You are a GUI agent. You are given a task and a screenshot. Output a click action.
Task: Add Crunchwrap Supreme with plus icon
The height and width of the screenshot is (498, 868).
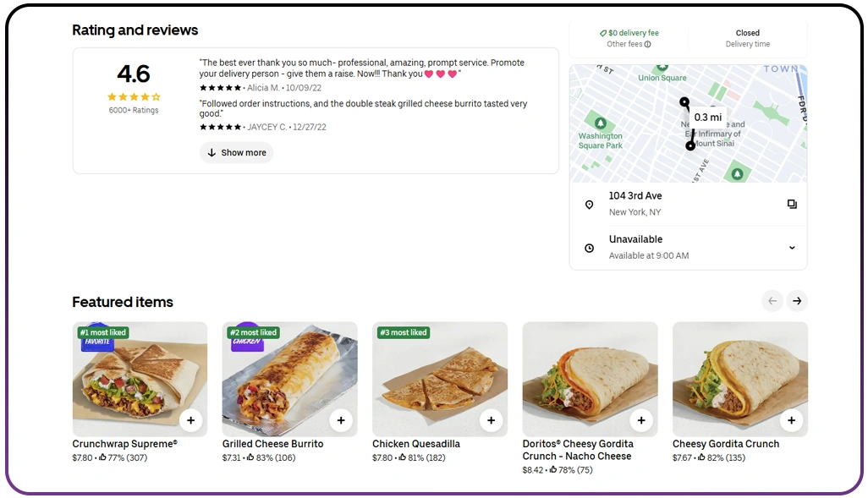tap(190, 420)
